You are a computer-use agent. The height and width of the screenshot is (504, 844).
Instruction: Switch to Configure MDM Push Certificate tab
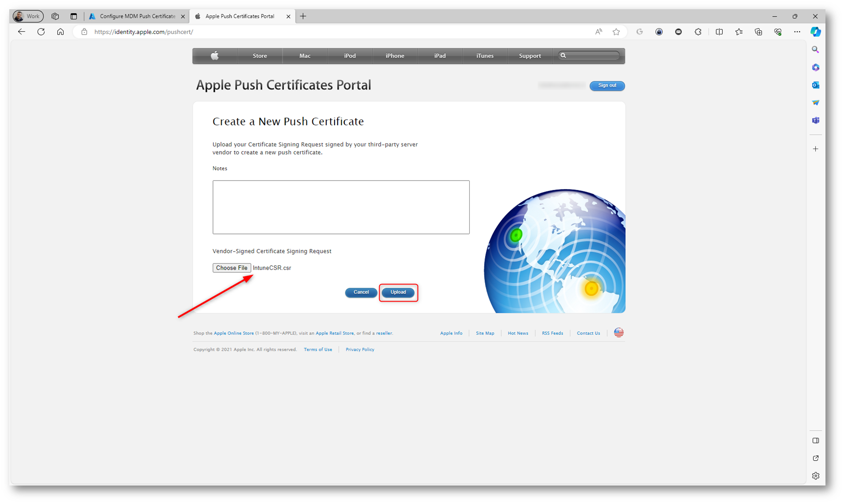pos(137,16)
